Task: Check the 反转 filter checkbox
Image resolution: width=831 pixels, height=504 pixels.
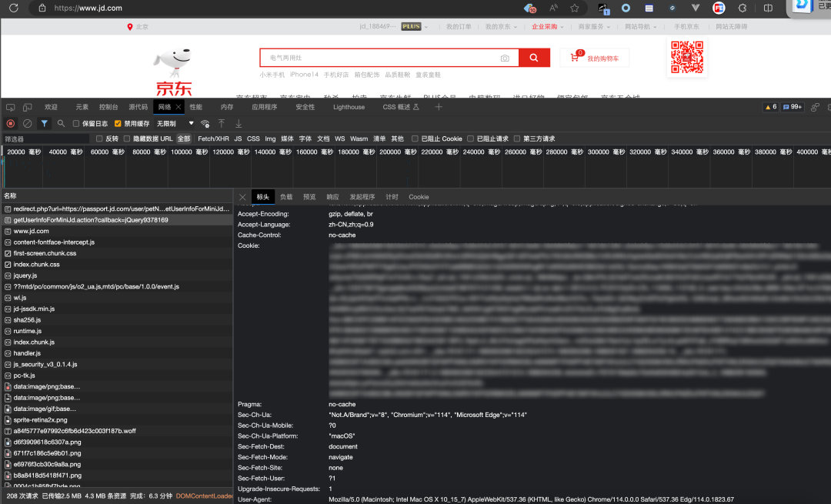Action: 99,139
